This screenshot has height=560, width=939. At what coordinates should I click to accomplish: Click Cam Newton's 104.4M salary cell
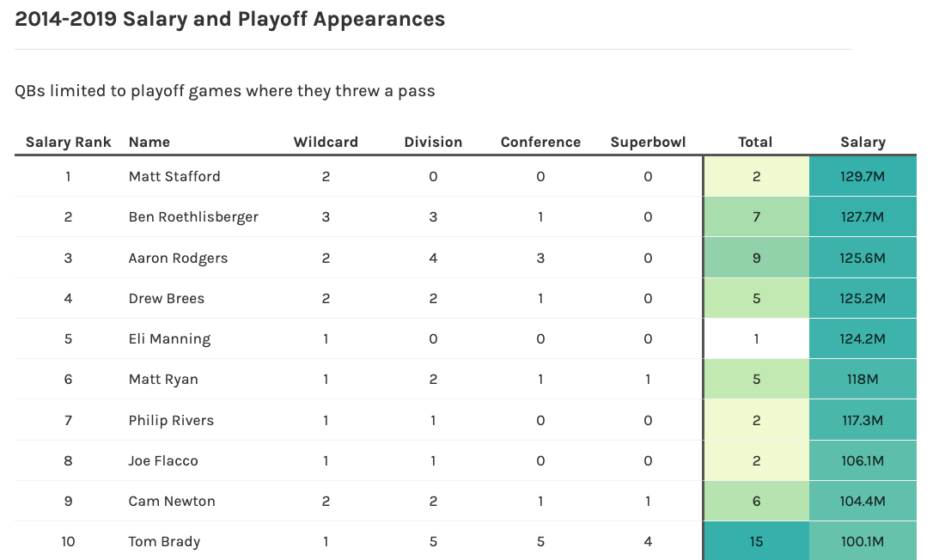863,502
